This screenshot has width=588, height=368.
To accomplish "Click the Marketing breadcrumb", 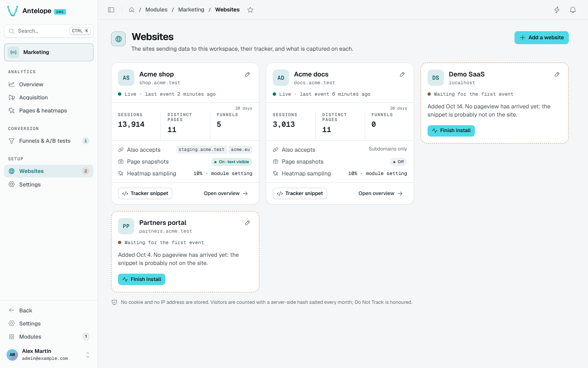I will pyautogui.click(x=191, y=10).
